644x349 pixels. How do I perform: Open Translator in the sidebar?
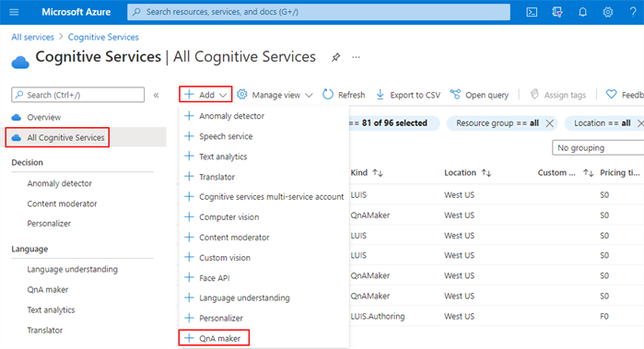(45, 330)
